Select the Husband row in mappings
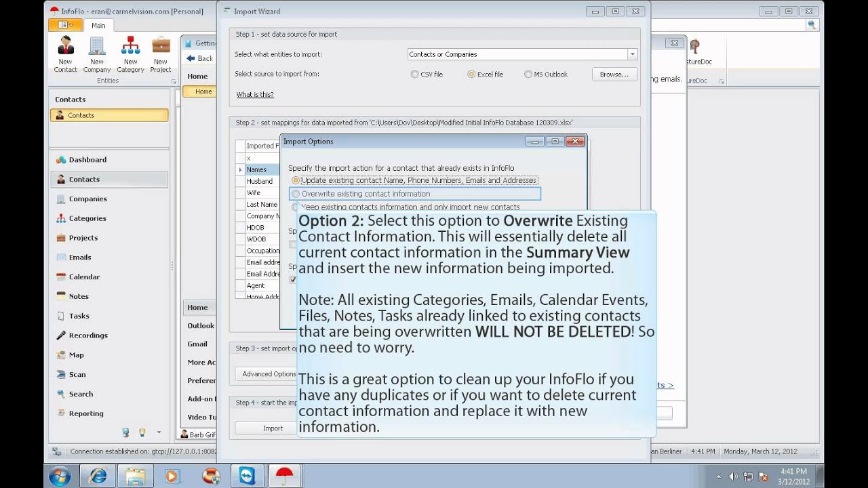 (259, 181)
